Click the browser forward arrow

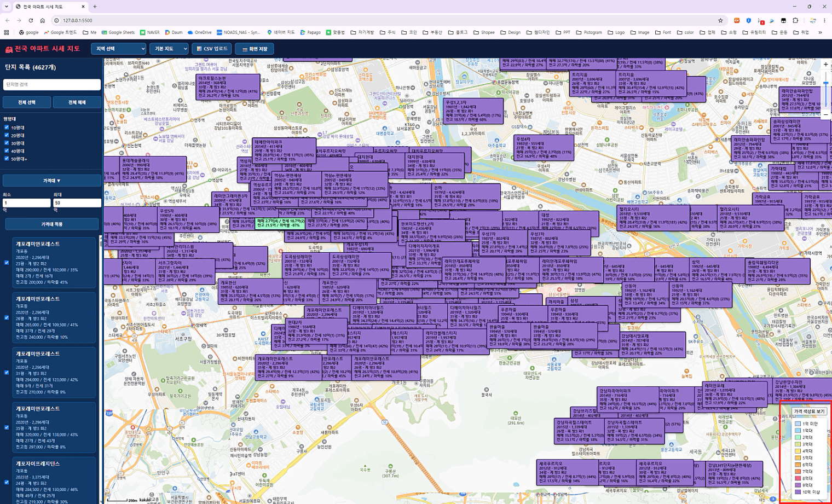pos(19,20)
